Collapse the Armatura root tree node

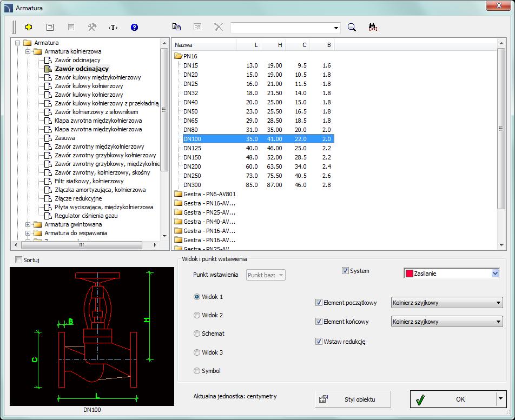18,43
